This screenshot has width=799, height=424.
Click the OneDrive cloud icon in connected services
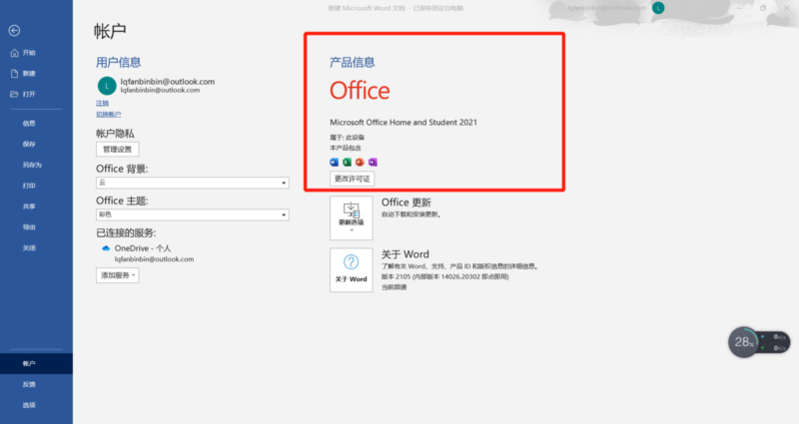tap(105, 247)
